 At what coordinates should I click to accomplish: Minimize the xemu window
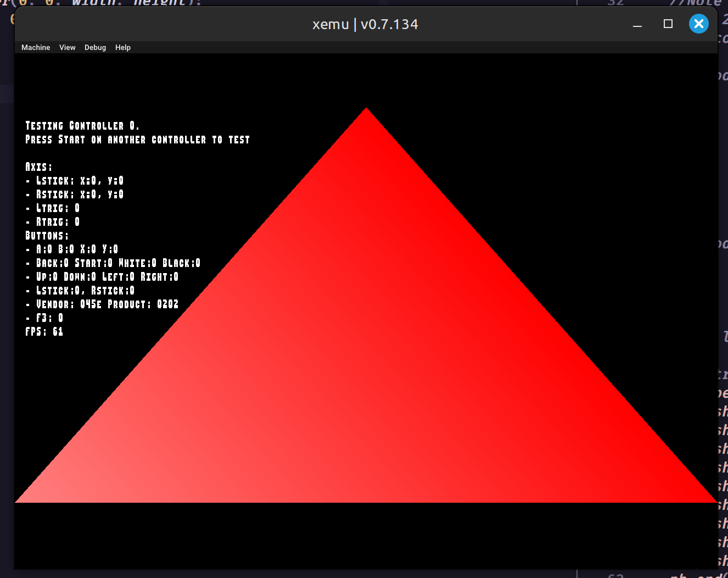click(637, 24)
